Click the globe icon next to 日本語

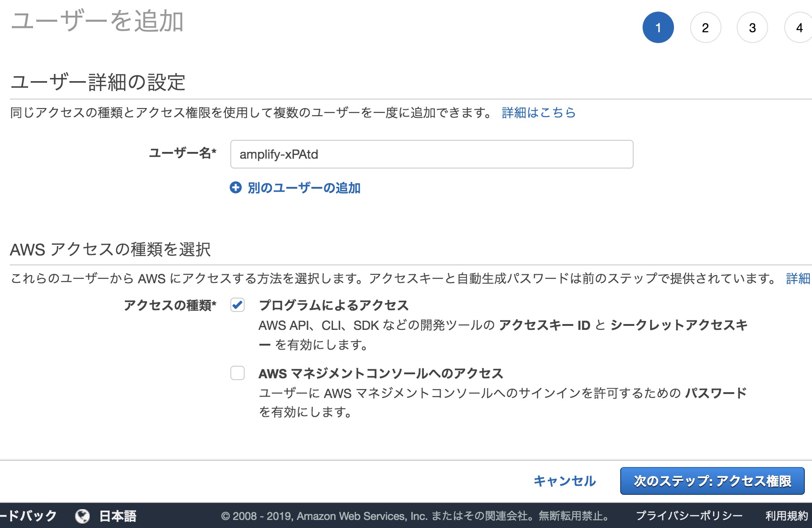82,516
